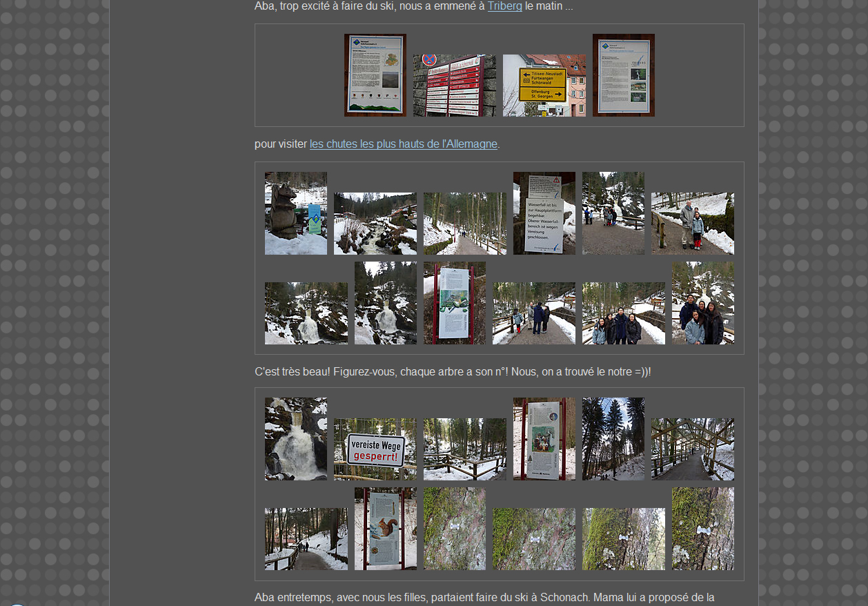Open the 'vereiste Wege gesperrt' sign photo
The height and width of the screenshot is (606, 868).
375,449
